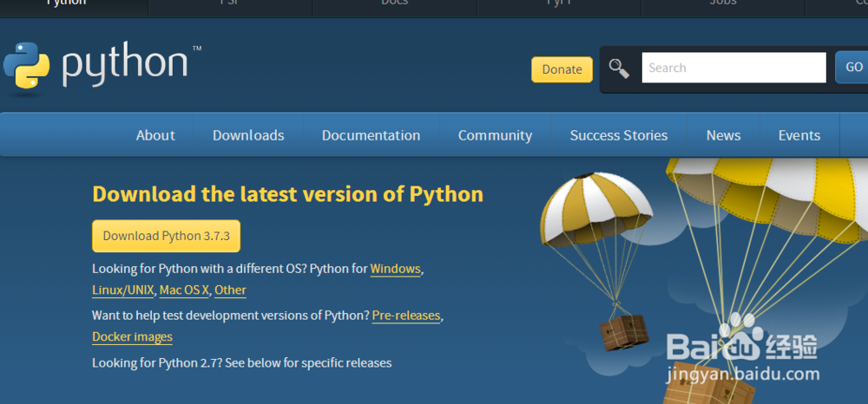This screenshot has height=404, width=868.
Task: Click Download Python 3.7.3 button
Action: [x=166, y=236]
